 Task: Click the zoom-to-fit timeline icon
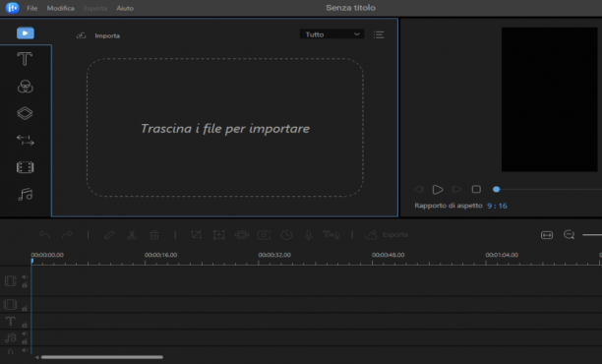click(547, 234)
